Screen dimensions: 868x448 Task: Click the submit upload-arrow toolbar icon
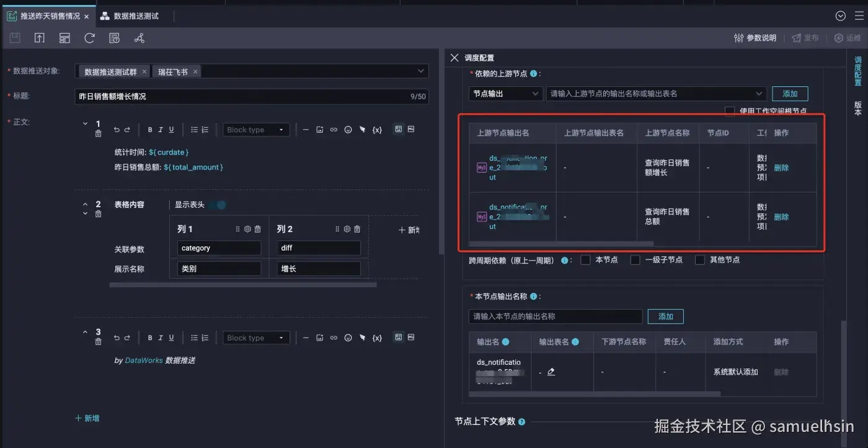coord(40,38)
